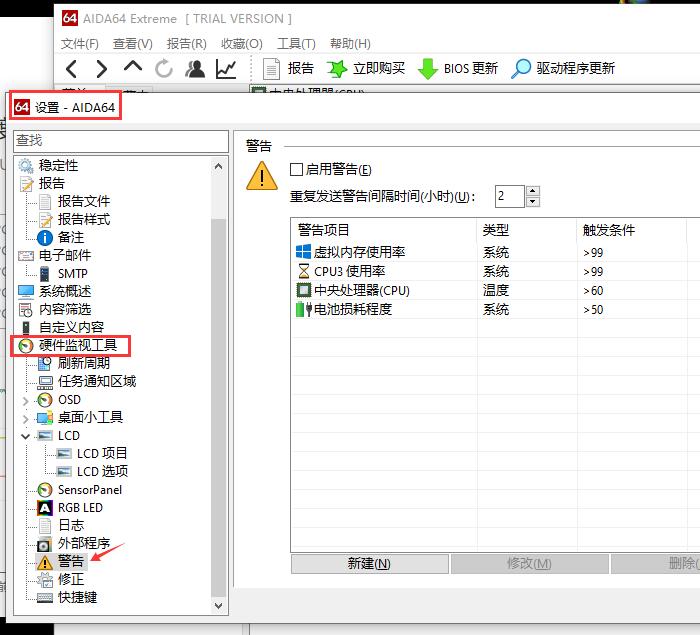
Task: Click the settings tree scrollbar thumb
Action: (x=218, y=408)
